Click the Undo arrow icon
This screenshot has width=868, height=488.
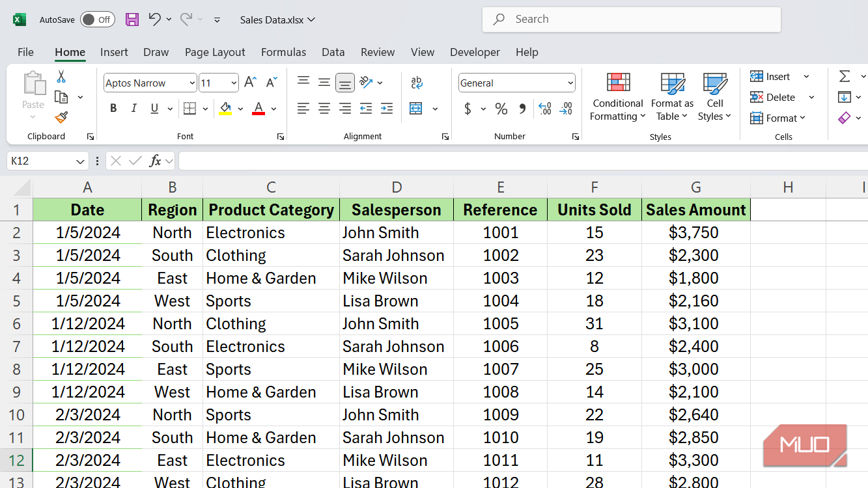click(154, 20)
